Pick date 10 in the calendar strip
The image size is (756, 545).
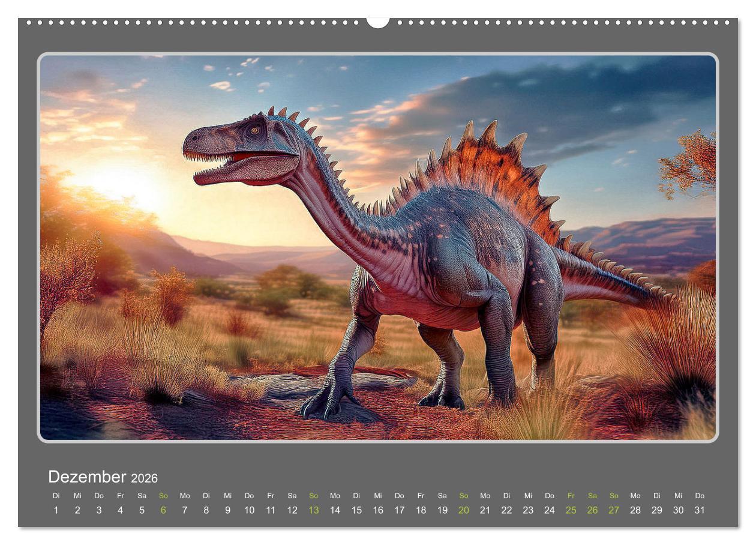(249, 510)
